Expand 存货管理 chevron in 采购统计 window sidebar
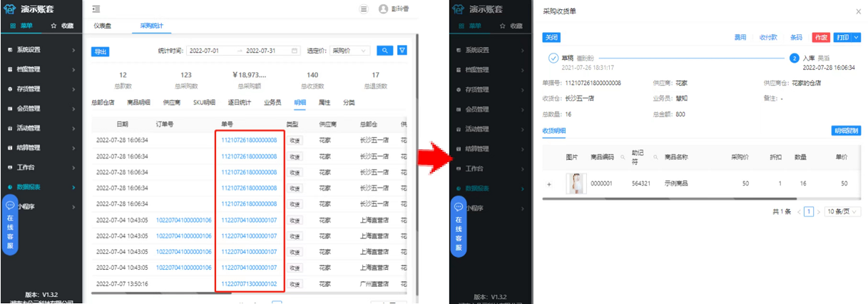Viewport: 868px width, 304px height. point(73,89)
